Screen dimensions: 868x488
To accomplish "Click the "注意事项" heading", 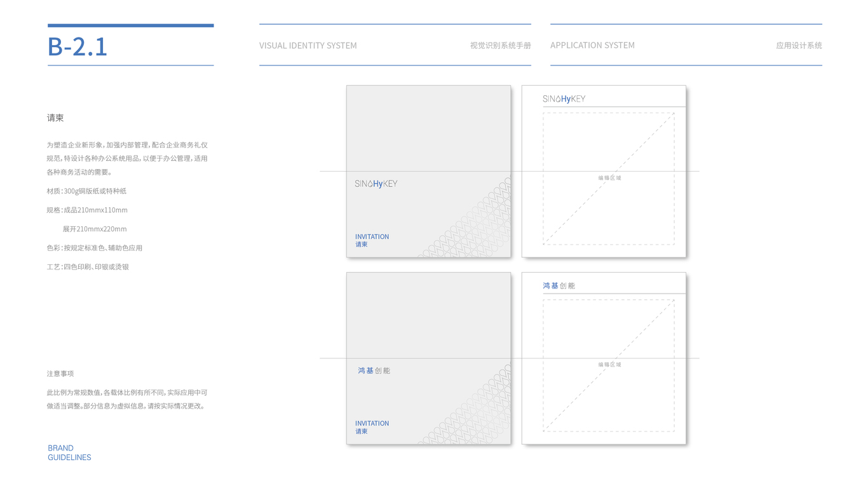I will point(60,374).
